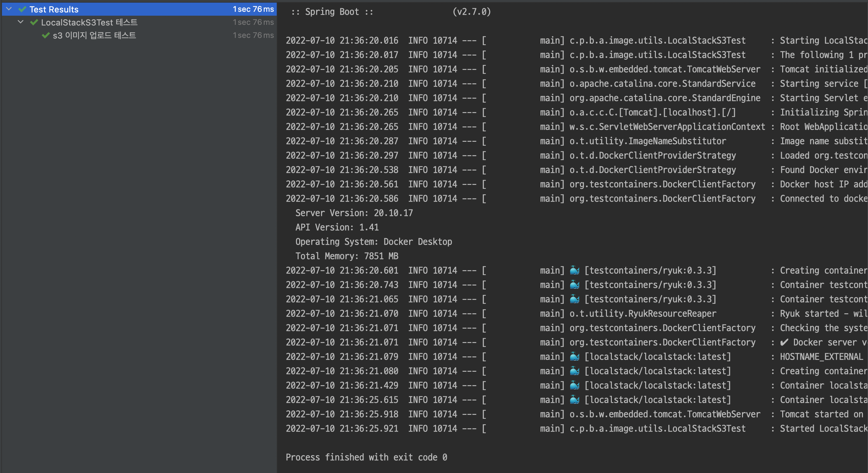The image size is (868, 473).
Task: Click the Spring Boot (v2.7.0) banner line
Action: click(x=391, y=12)
